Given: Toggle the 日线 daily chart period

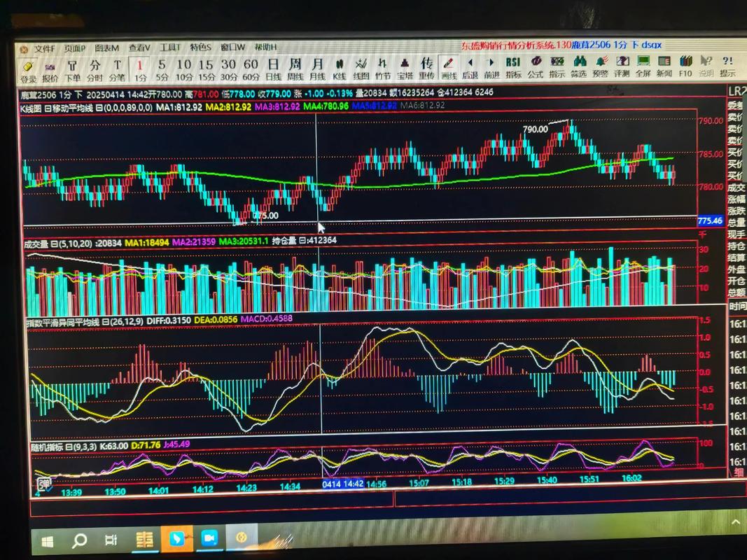Looking at the screenshot, I should (273, 69).
